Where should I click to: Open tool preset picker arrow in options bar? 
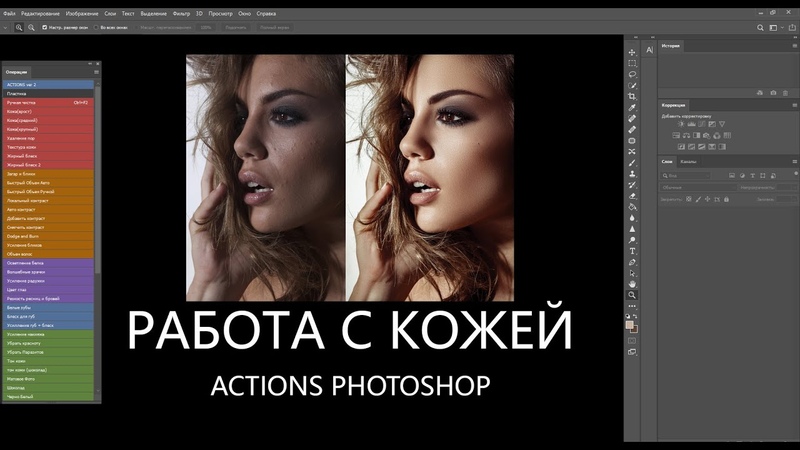coord(5,28)
